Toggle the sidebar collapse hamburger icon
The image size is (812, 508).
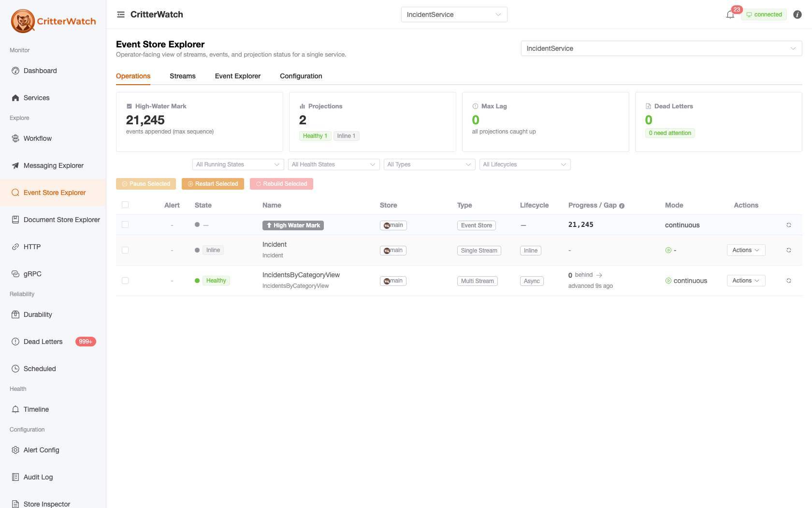pos(121,15)
